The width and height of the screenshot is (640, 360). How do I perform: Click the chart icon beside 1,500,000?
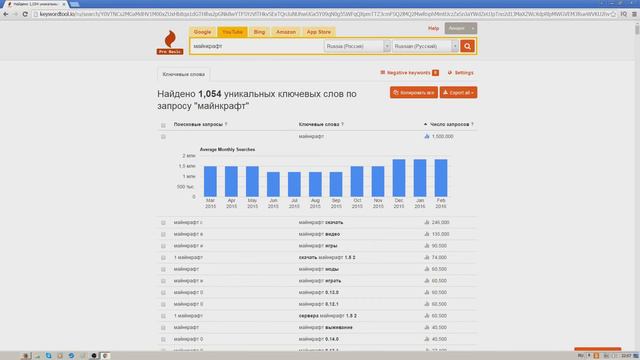click(427, 136)
